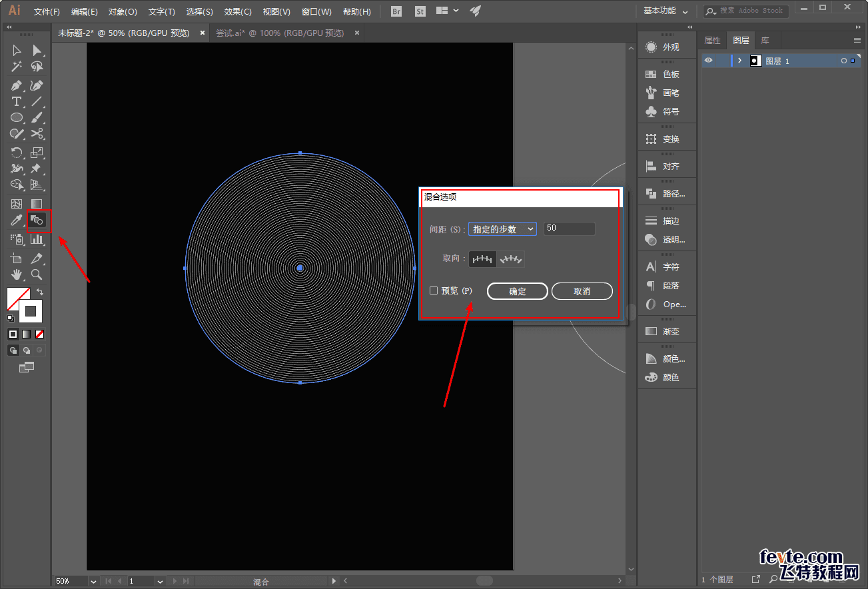This screenshot has height=589, width=868.
Task: Select the Type tool
Action: [x=17, y=102]
